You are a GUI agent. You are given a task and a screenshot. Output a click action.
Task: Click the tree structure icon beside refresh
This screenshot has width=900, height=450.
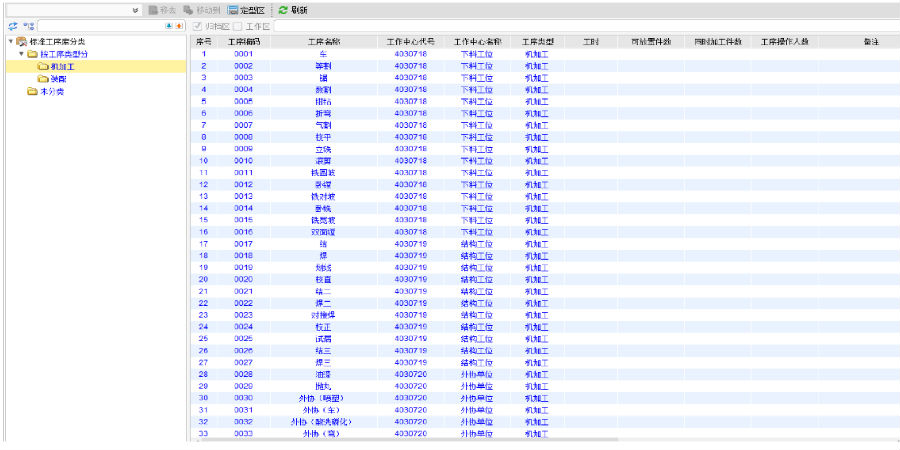(28, 25)
